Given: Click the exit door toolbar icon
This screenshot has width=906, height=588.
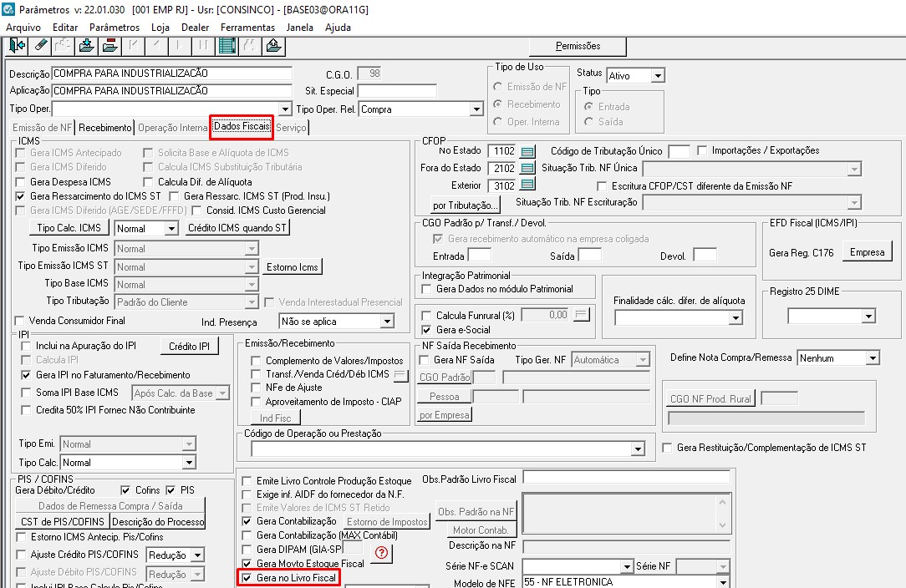Looking at the screenshot, I should 17,46.
